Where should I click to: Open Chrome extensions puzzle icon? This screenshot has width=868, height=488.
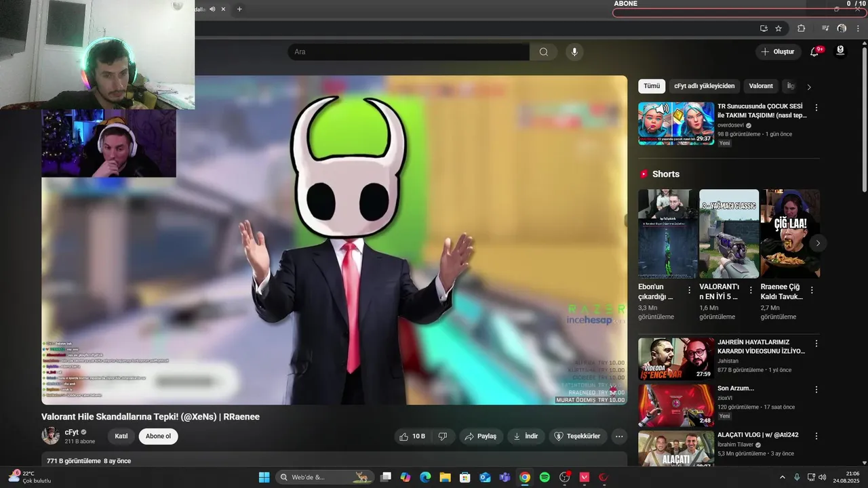[801, 28]
